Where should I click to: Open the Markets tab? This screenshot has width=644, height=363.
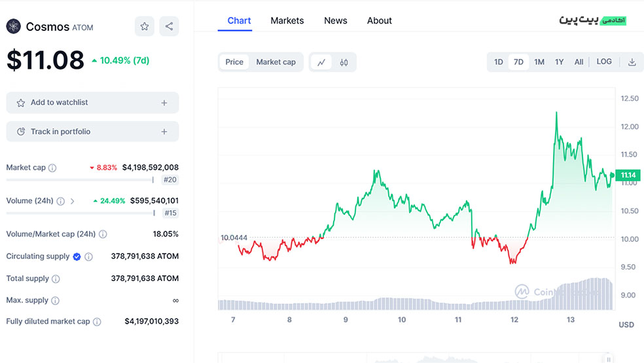coord(287,20)
